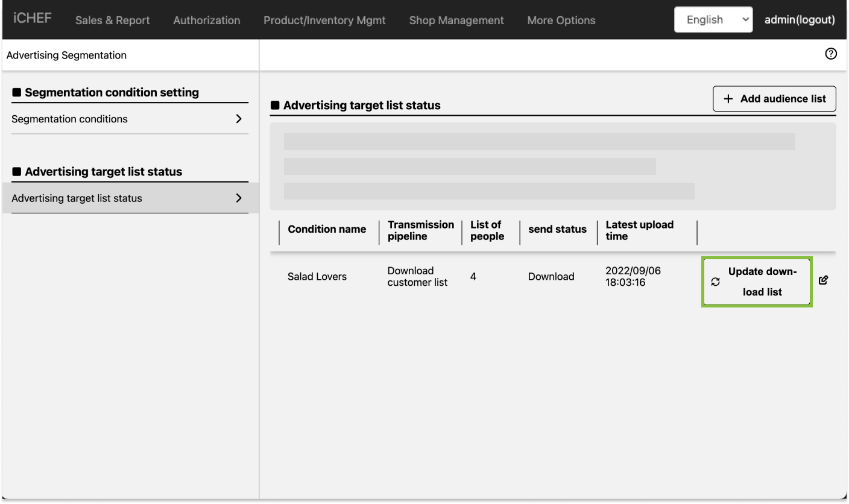This screenshot has width=849, height=504.
Task: Click the iCHEF logo
Action: (33, 18)
